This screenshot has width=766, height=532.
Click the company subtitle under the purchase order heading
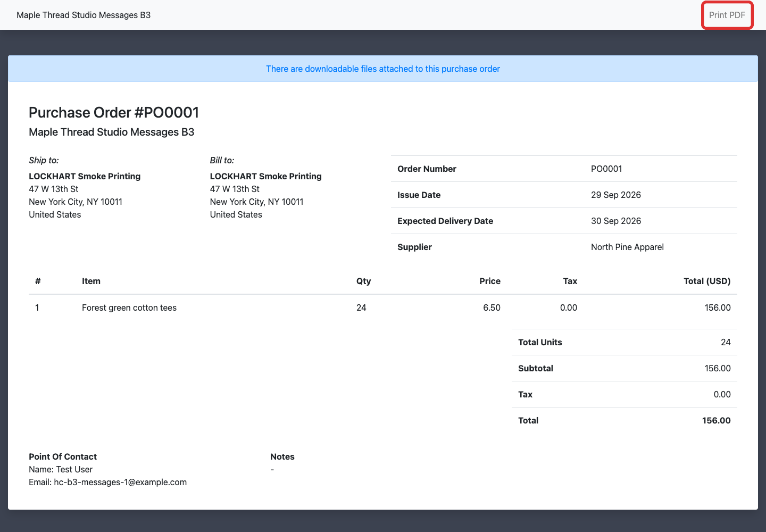pyautogui.click(x=112, y=132)
